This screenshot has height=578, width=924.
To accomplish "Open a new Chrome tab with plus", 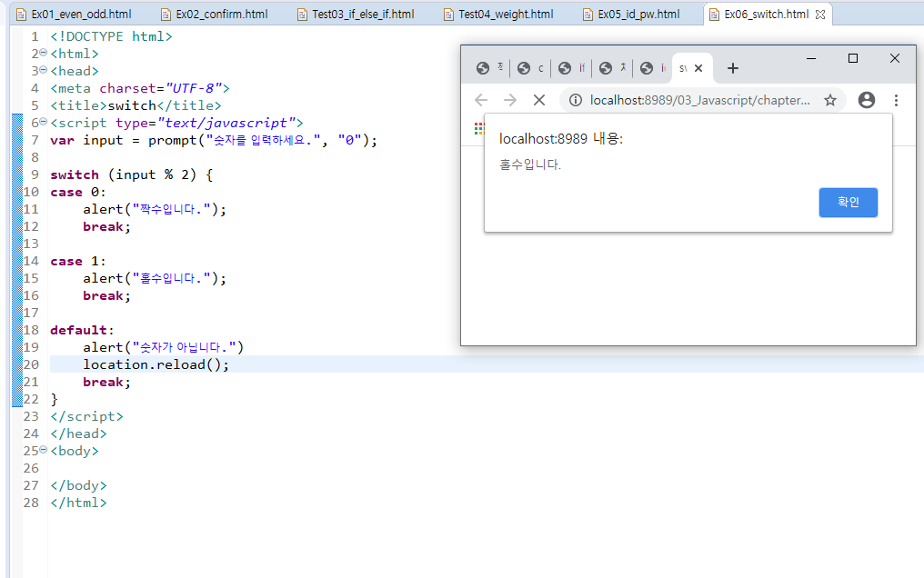I will [732, 68].
